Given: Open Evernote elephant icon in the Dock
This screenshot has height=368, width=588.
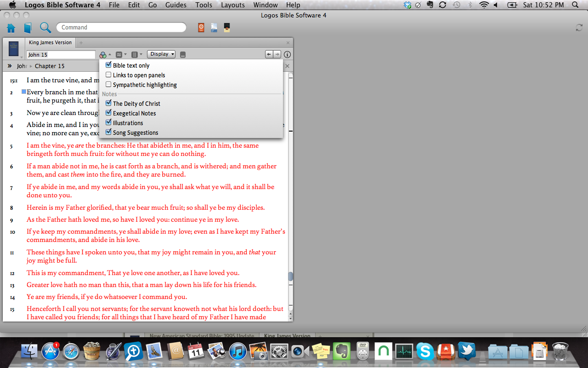Looking at the screenshot, I should (x=341, y=352).
